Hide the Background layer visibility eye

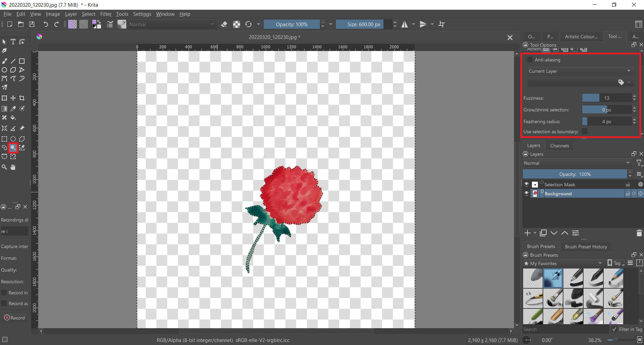click(526, 194)
